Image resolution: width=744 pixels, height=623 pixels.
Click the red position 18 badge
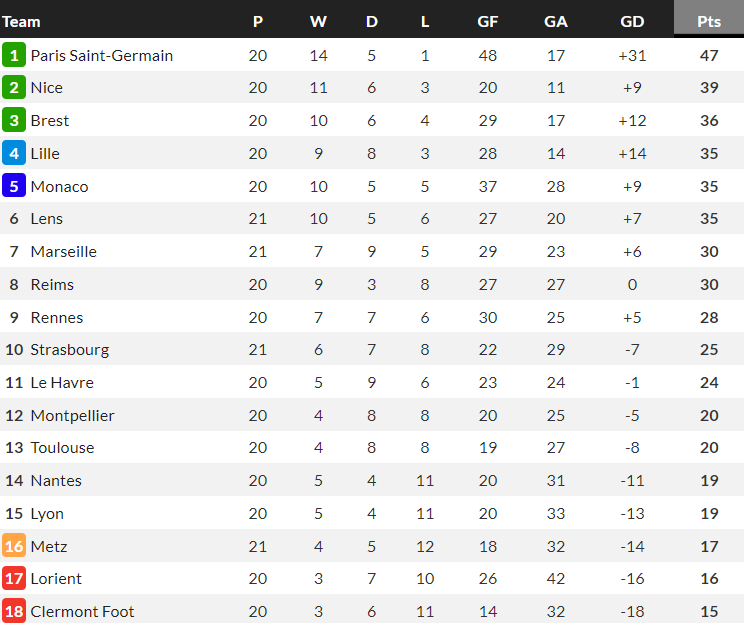(14, 611)
